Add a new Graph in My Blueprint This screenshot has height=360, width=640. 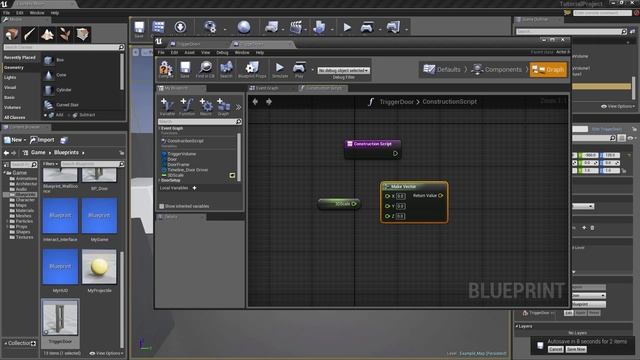click(x=223, y=106)
